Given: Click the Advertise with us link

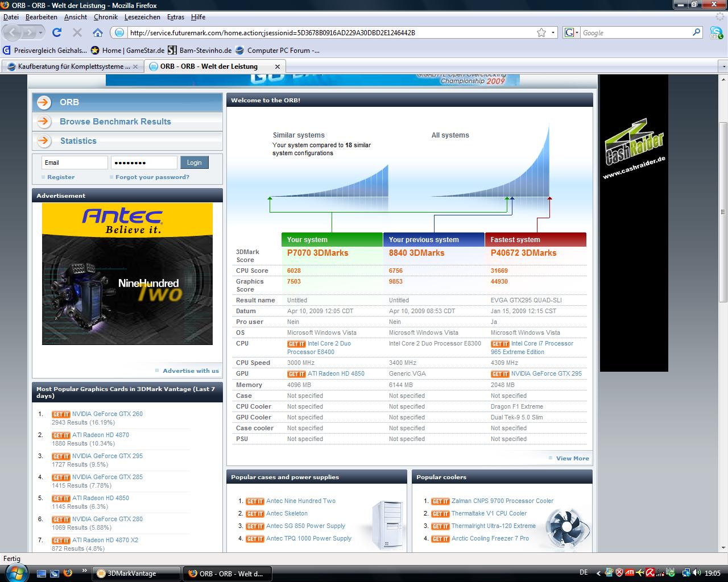Looking at the screenshot, I should [191, 371].
